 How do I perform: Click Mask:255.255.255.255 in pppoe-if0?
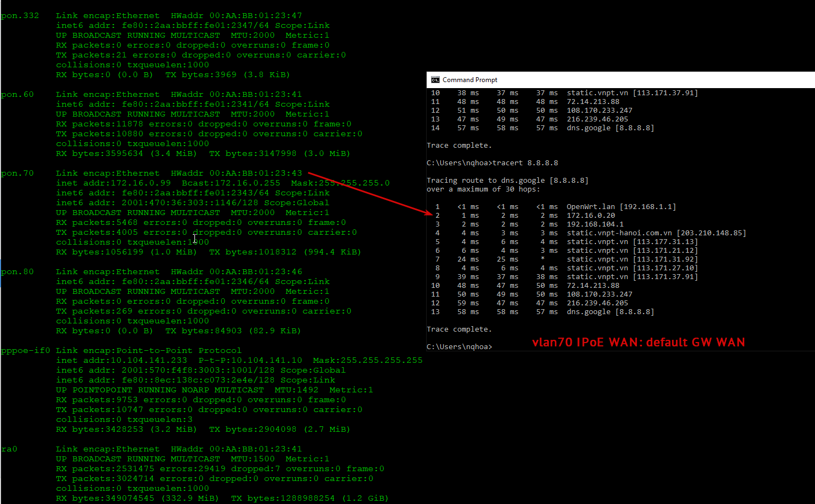click(x=368, y=360)
